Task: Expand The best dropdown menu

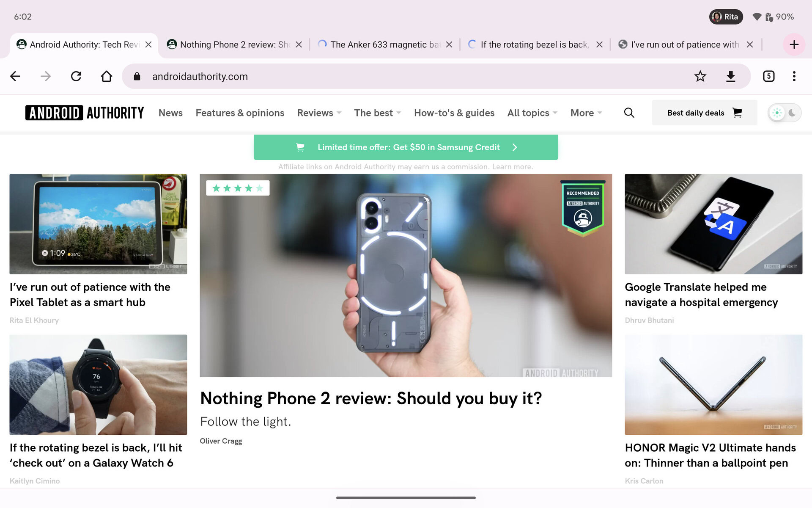Action: point(377,113)
